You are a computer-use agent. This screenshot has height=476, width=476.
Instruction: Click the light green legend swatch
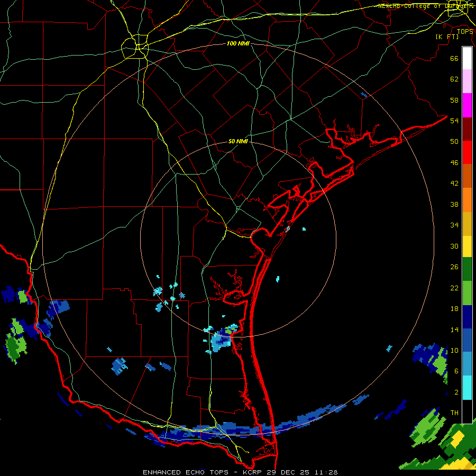467,293
